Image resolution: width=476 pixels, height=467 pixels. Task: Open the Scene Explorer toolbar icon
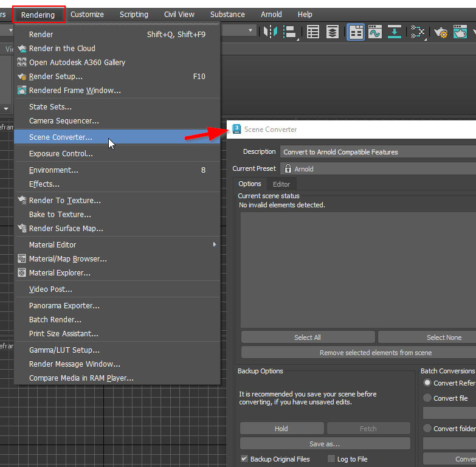coord(312,32)
